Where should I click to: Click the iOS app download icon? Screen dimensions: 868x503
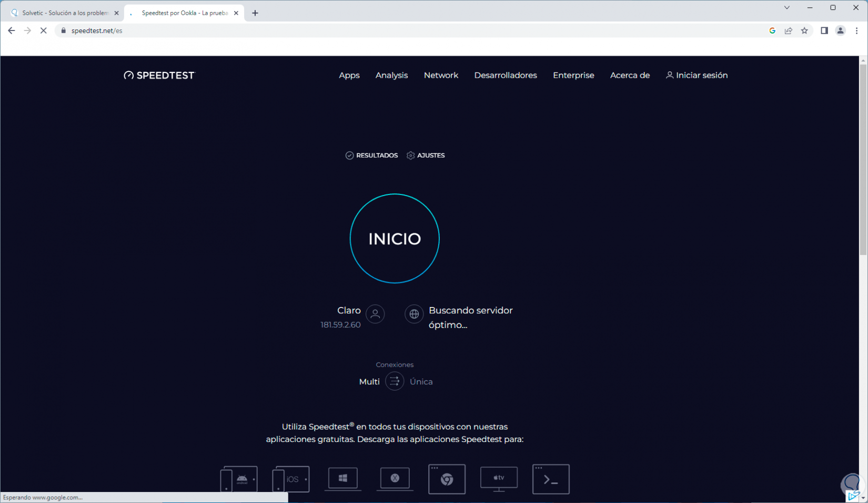point(291,479)
